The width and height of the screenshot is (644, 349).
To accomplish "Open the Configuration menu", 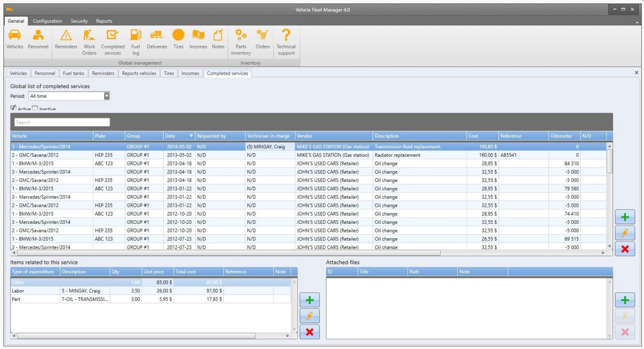I will tap(47, 21).
